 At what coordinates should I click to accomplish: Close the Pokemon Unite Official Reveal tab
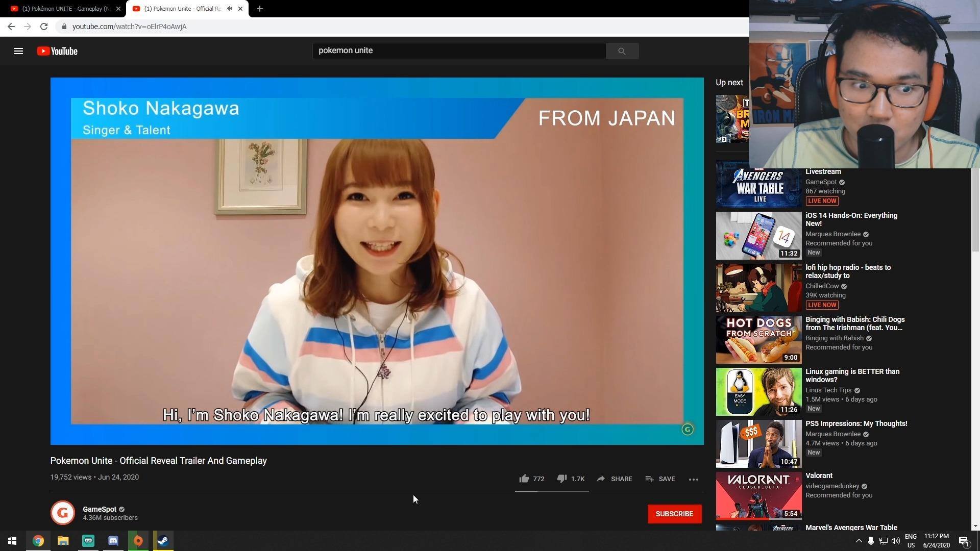240,9
